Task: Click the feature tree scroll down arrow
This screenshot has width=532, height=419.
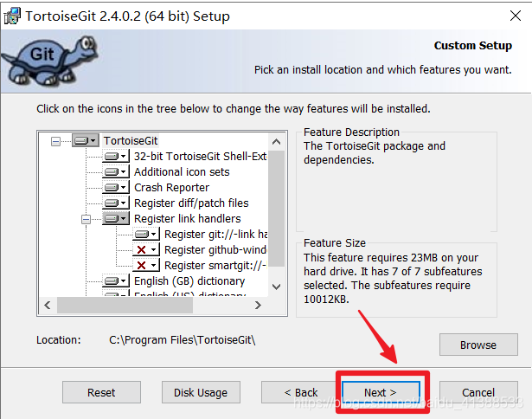Action: (277, 287)
